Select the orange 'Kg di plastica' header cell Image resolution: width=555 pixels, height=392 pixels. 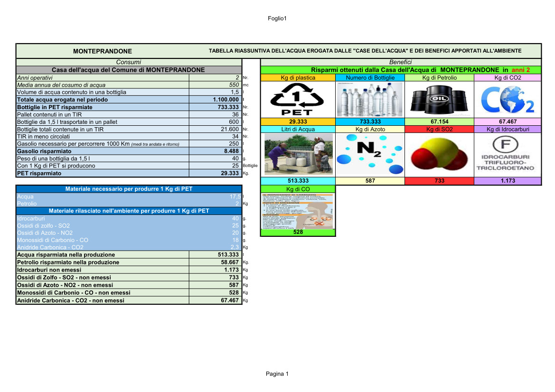tap(298, 77)
